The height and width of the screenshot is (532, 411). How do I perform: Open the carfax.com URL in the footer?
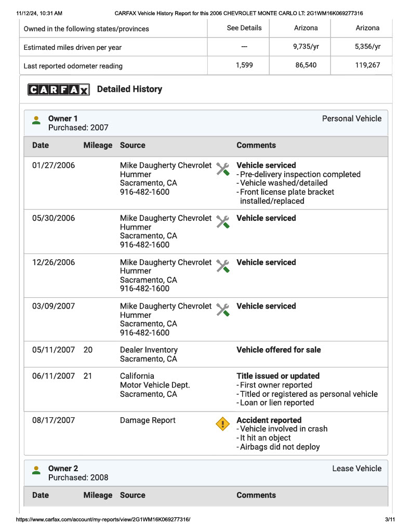pos(103,519)
